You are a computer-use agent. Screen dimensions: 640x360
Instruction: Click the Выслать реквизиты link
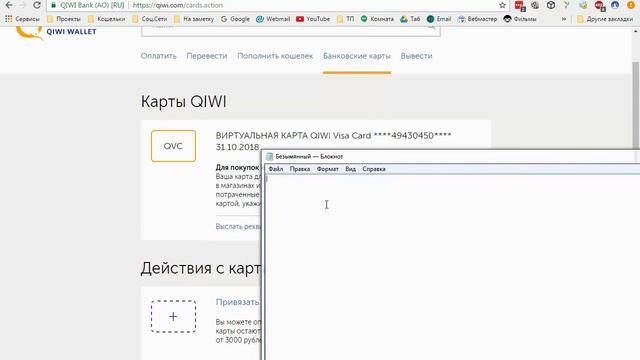click(x=238, y=227)
